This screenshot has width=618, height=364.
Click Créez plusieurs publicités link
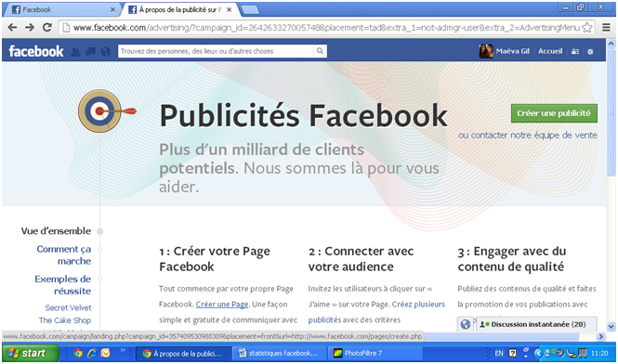coord(376,312)
